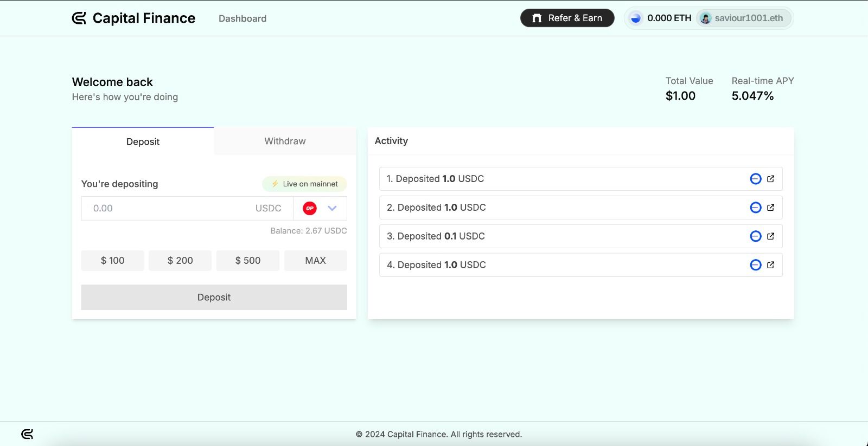Switch to the Withdraw tab
Screen dimensions: 868x446
point(285,141)
